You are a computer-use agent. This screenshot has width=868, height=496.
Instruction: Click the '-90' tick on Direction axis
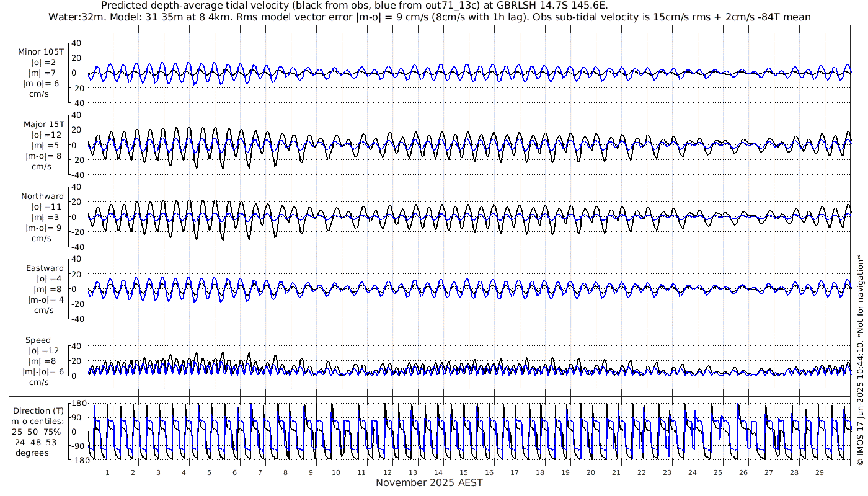click(79, 446)
